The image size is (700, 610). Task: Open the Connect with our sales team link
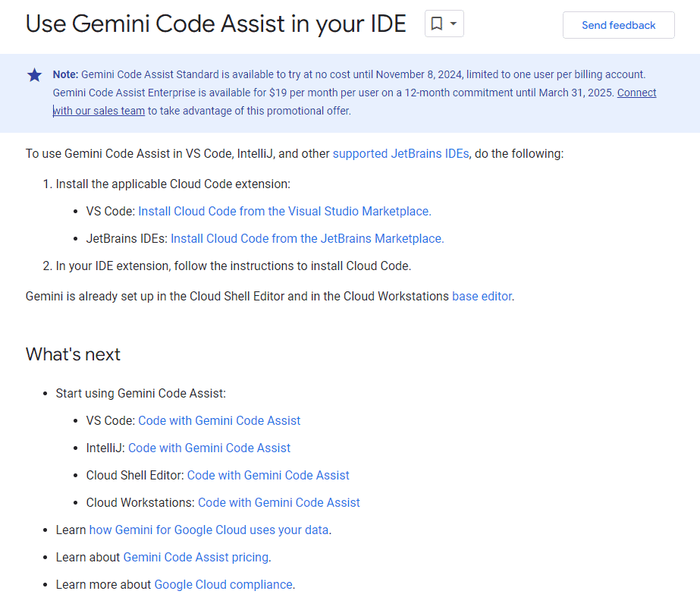coord(636,93)
